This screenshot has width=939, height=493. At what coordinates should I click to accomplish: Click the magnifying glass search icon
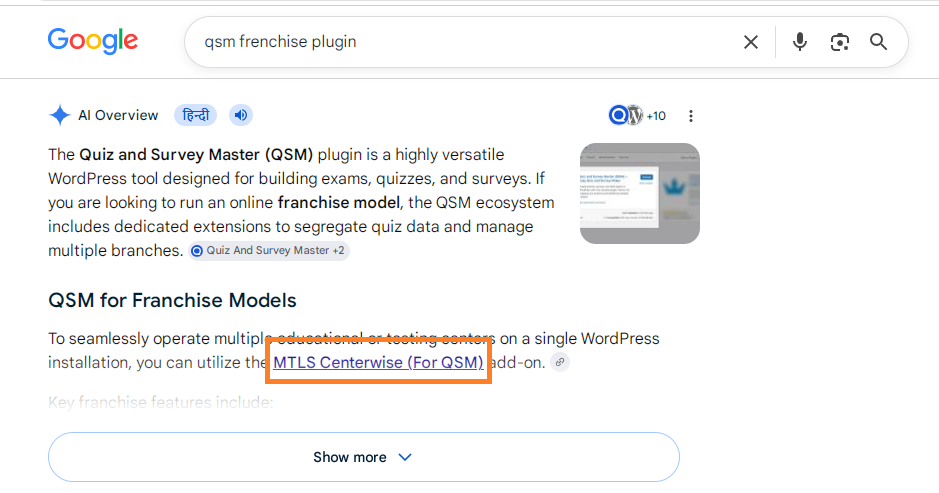pos(878,41)
